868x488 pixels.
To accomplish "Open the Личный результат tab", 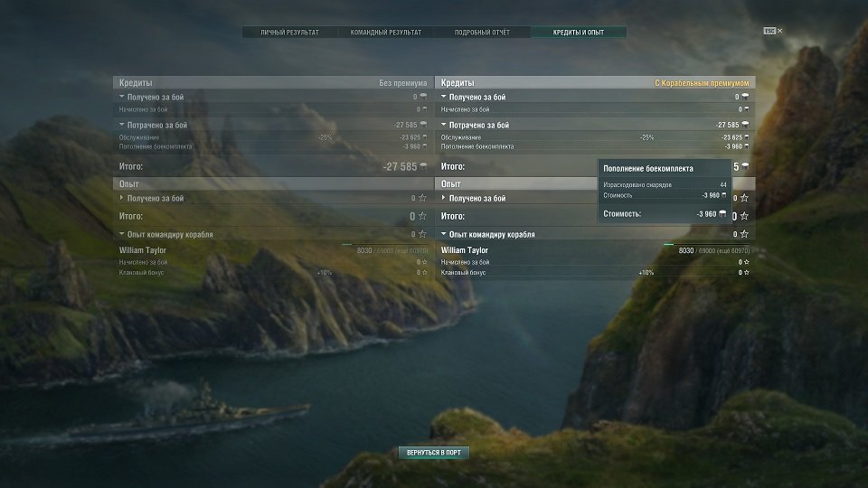I will [289, 33].
